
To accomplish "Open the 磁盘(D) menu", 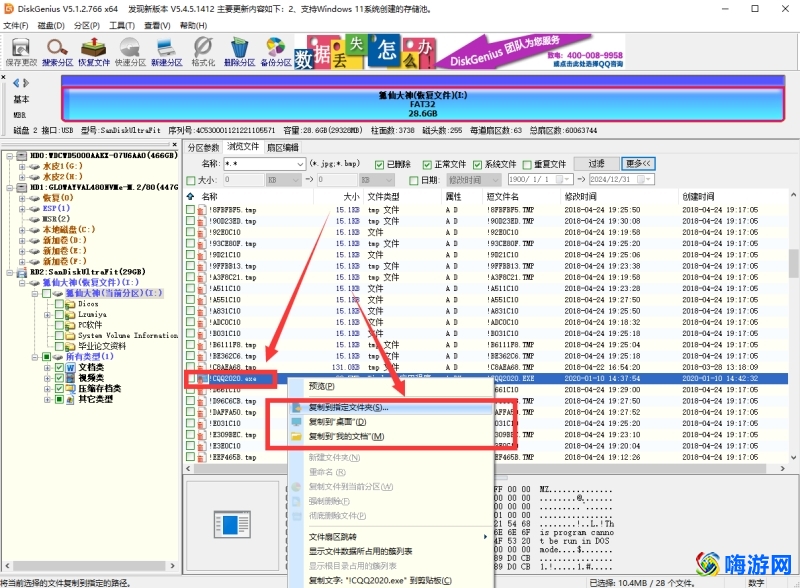I will point(51,26).
